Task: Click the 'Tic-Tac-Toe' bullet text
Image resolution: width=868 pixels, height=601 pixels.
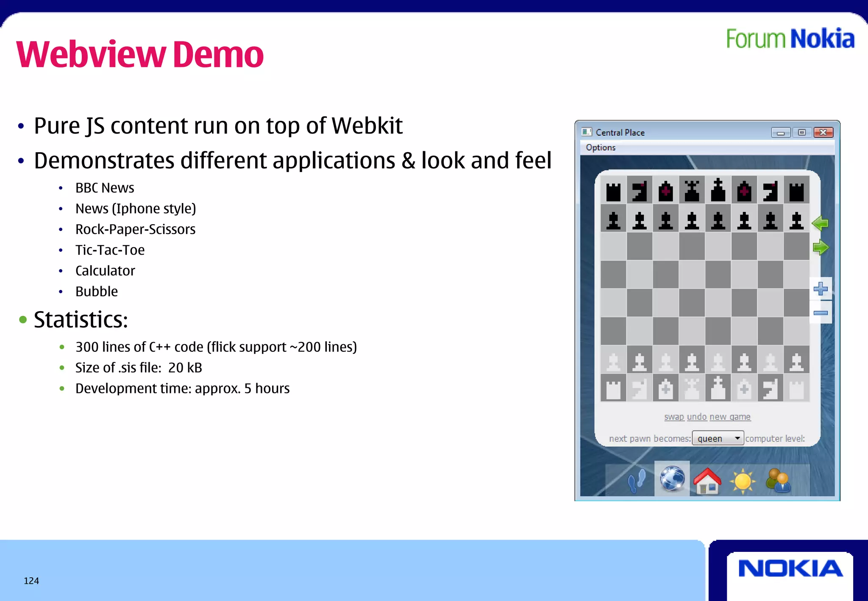Action: click(110, 250)
